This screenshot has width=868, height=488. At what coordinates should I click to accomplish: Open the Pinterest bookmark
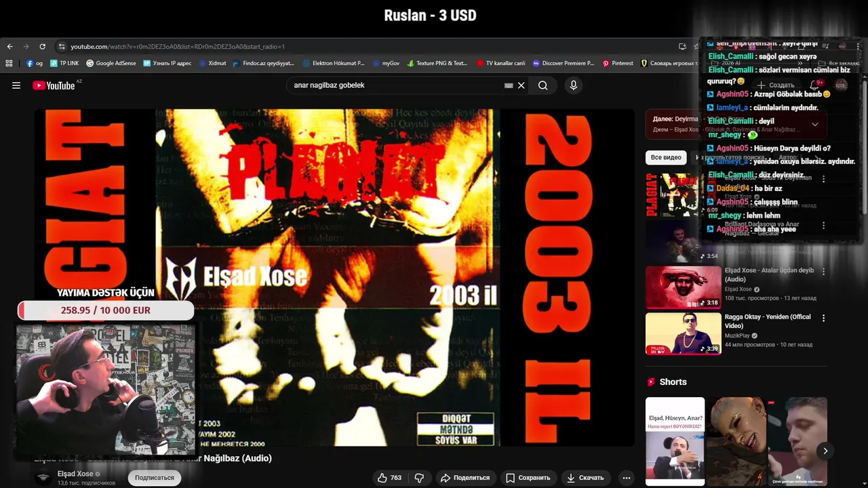pos(617,63)
